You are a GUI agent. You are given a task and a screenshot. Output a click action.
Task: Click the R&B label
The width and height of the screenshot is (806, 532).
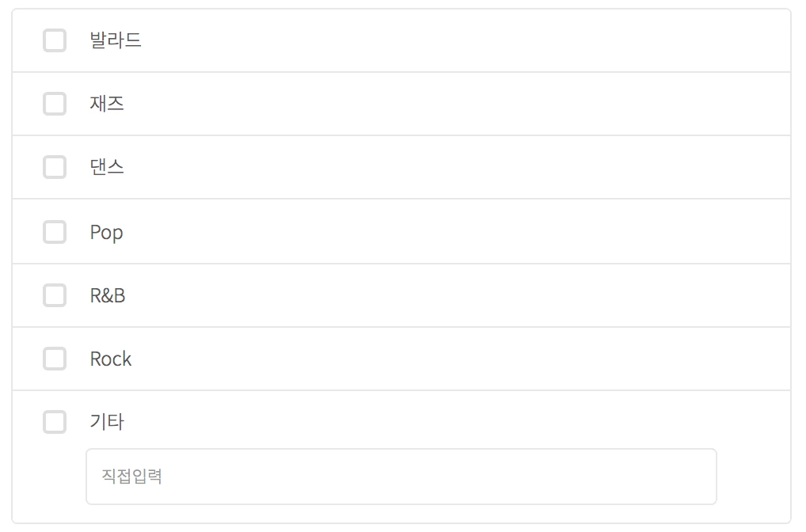click(x=108, y=295)
